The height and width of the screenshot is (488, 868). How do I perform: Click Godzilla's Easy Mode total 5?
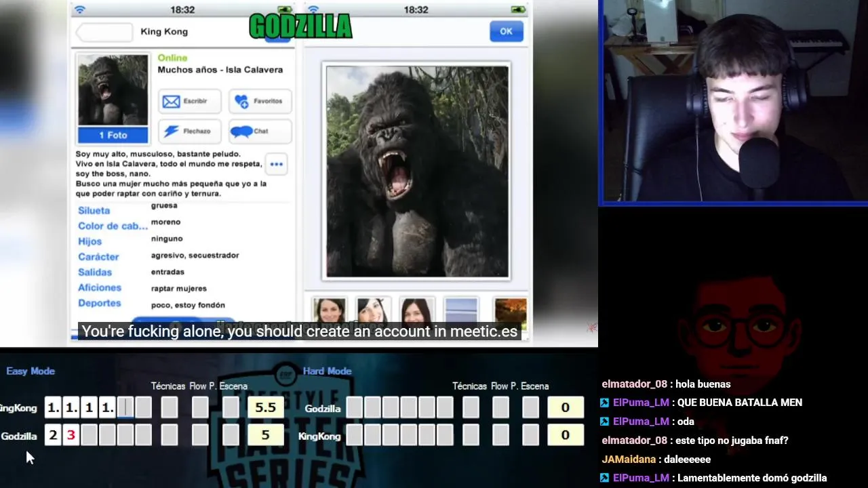[265, 435]
